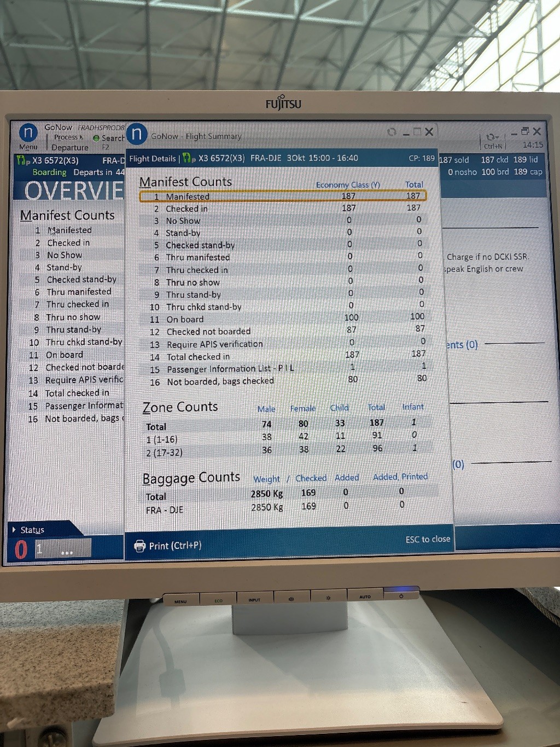Select the Departure menu item

point(70,147)
